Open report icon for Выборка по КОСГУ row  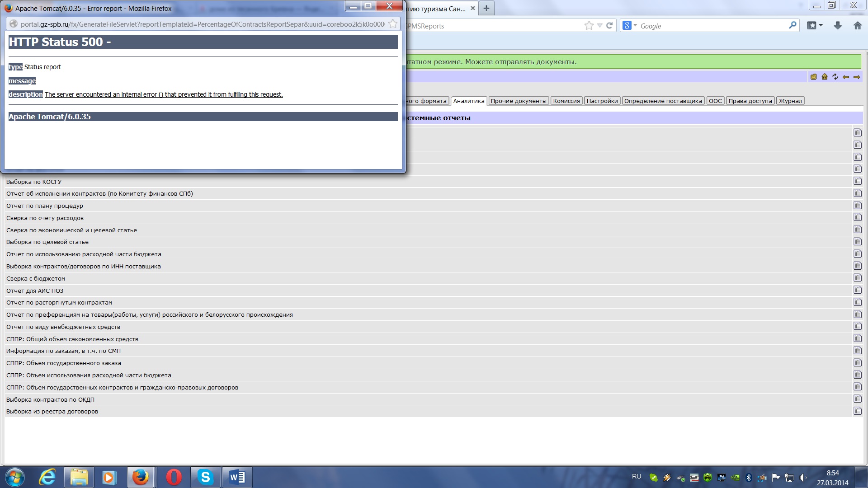point(857,181)
